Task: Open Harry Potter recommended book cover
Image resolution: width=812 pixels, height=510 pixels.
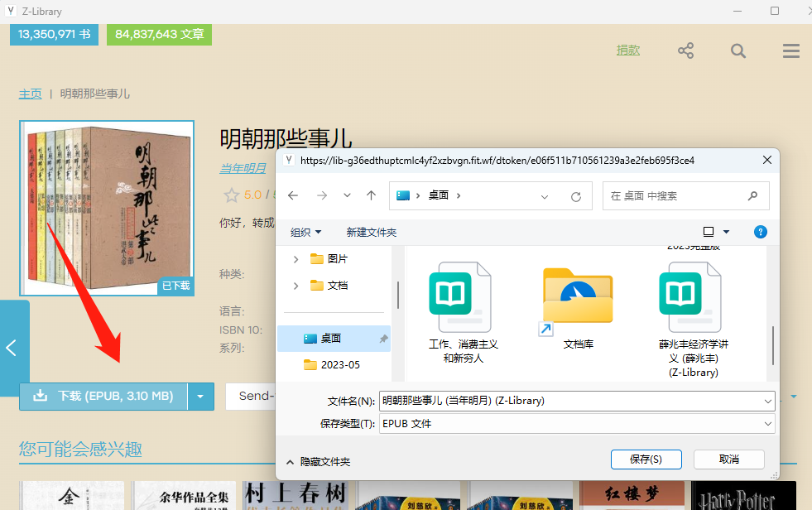Action: point(743,495)
